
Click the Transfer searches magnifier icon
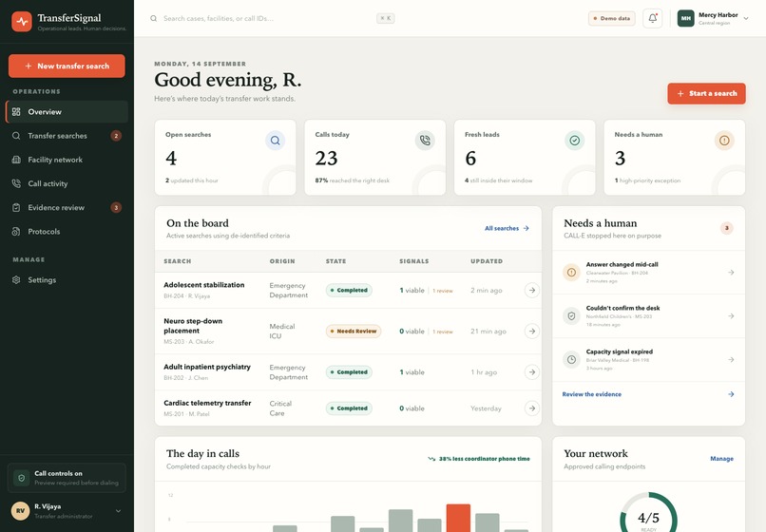click(x=16, y=136)
